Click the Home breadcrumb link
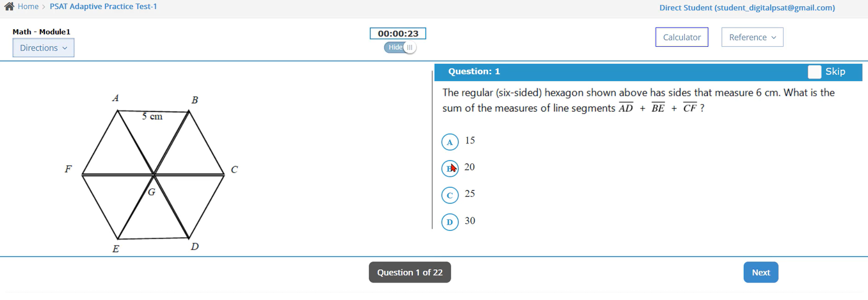Screen dimensions: 868x300 point(28,6)
